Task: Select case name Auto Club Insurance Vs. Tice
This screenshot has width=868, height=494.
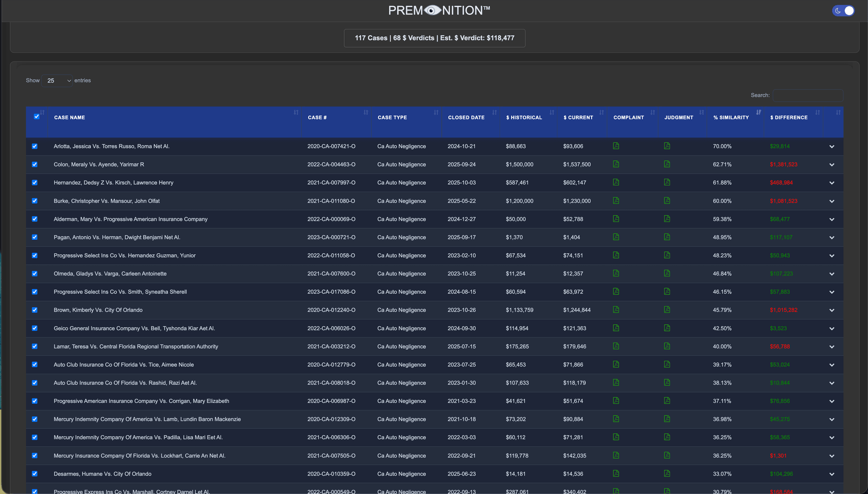Action: pos(123,365)
